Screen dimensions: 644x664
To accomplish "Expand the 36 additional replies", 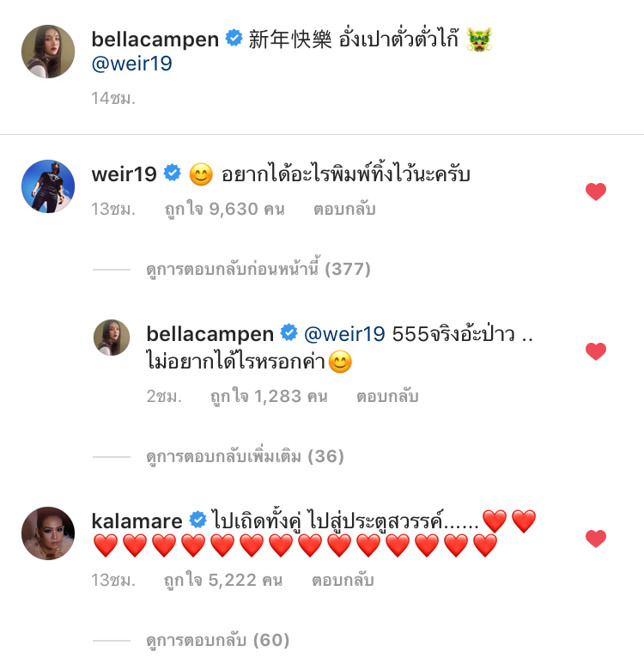I will 245,456.
